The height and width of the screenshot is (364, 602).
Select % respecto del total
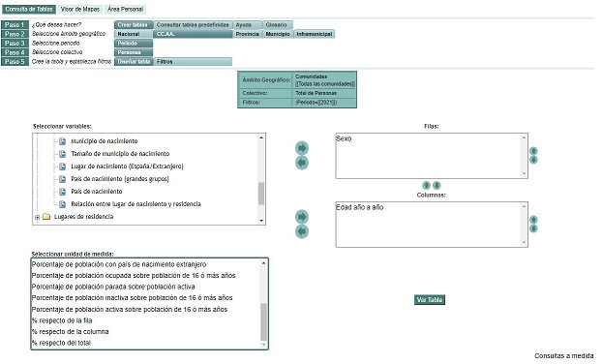(x=61, y=343)
